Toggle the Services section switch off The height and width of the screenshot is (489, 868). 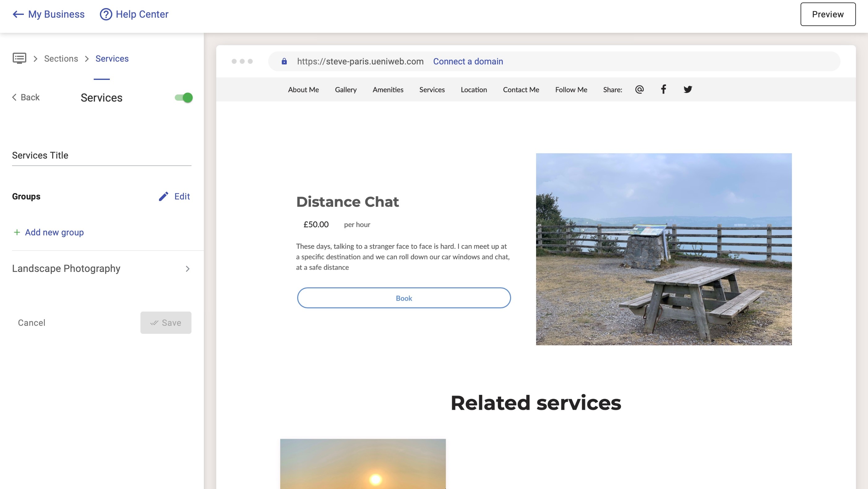coord(184,98)
